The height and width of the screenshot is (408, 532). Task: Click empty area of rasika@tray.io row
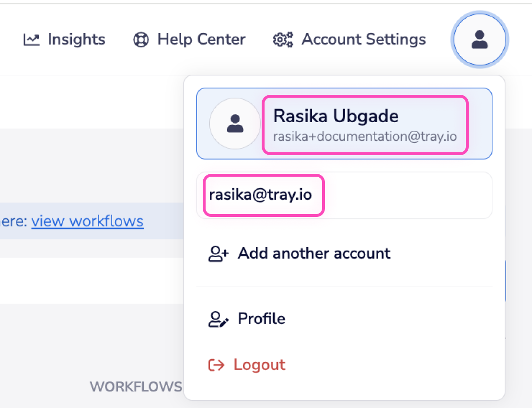coord(407,195)
